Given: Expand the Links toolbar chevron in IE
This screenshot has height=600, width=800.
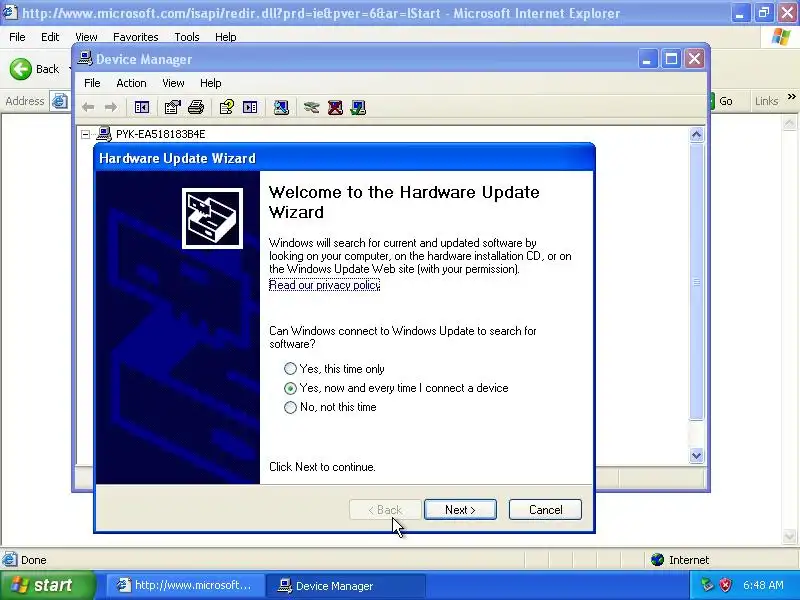Looking at the screenshot, I should (792, 96).
